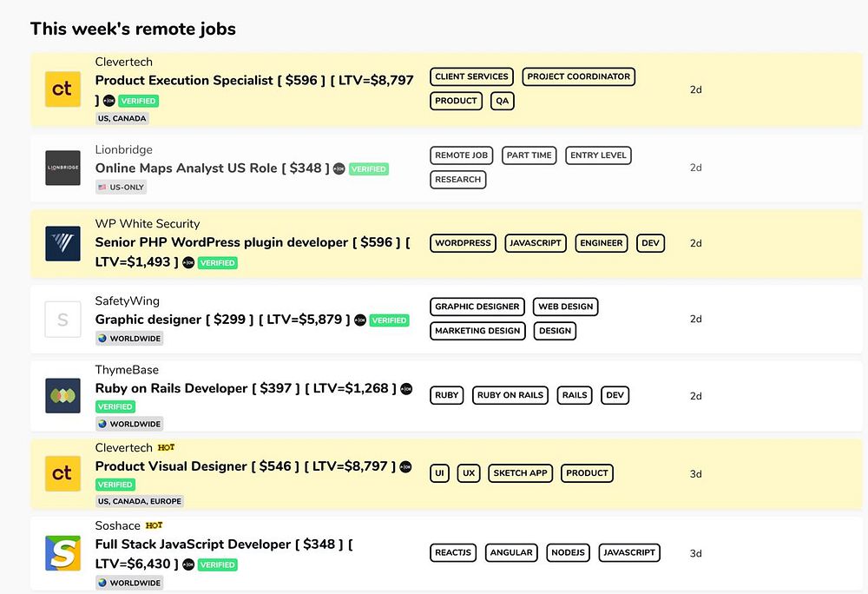The height and width of the screenshot is (594, 868).
Task: Click the VERIFIED badge on Product Execution Specialist
Action: tap(138, 101)
